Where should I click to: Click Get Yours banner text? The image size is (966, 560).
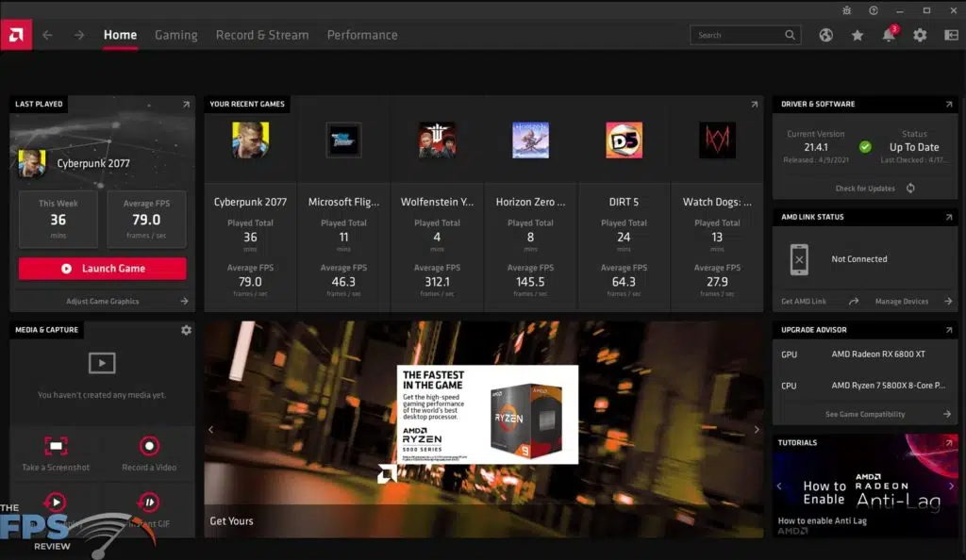coord(231,521)
